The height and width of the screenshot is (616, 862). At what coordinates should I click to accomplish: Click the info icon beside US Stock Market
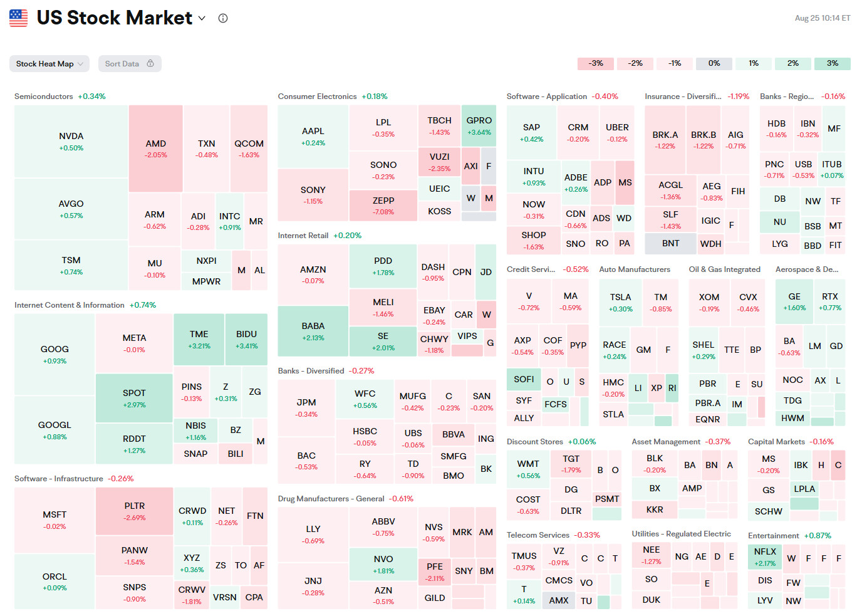pyautogui.click(x=223, y=18)
